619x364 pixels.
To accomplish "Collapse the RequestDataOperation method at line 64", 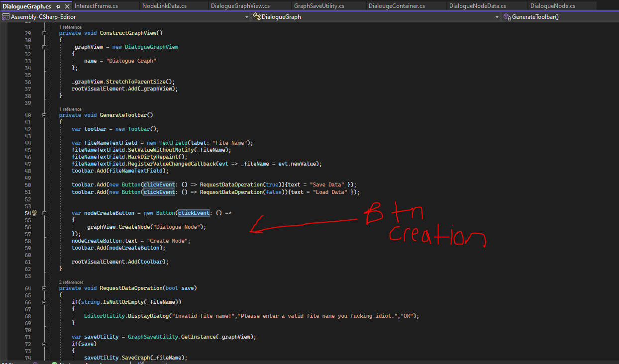I will [x=44, y=288].
